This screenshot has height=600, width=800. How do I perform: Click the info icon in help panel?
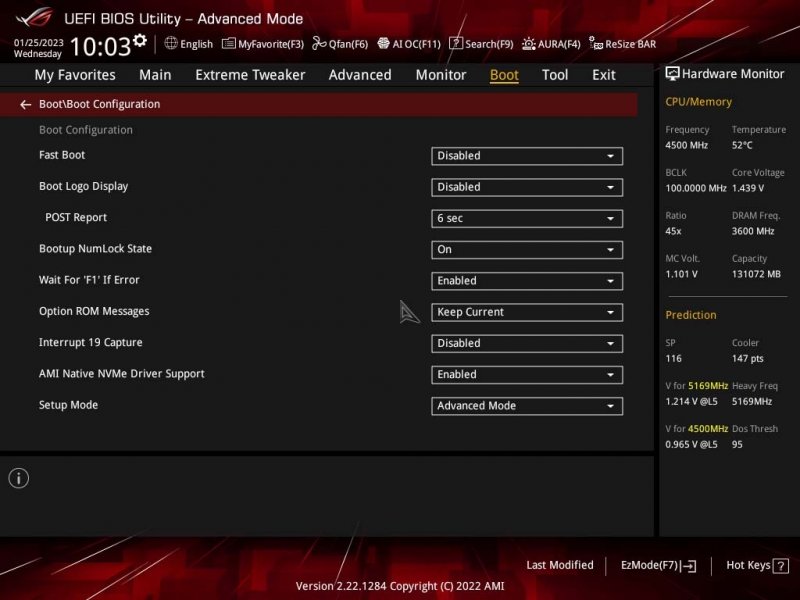coord(19,478)
